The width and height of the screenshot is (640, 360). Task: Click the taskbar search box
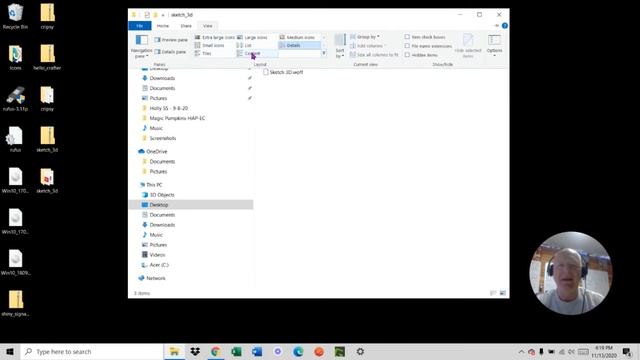(x=92, y=352)
